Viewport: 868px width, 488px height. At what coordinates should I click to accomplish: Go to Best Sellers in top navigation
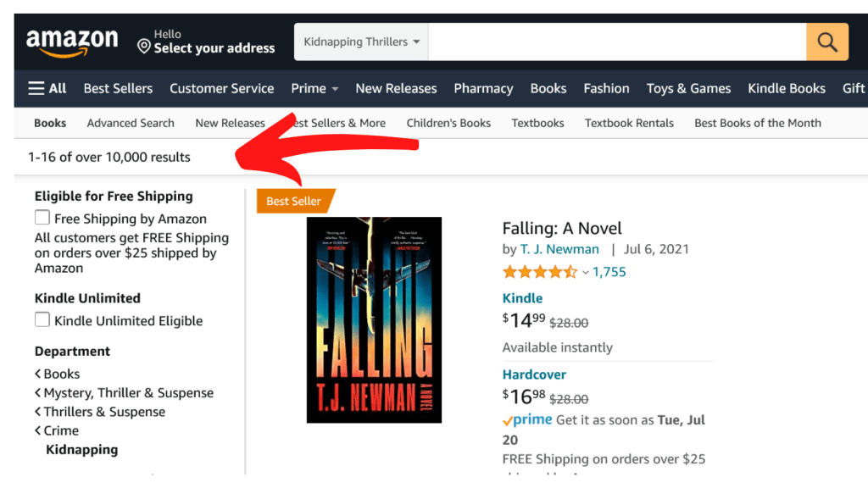(x=118, y=88)
